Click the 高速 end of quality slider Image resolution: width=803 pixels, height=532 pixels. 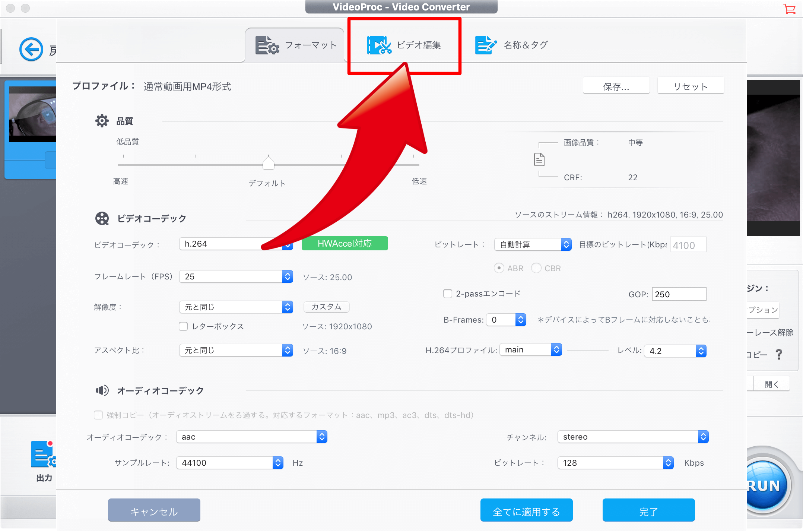pos(121,181)
